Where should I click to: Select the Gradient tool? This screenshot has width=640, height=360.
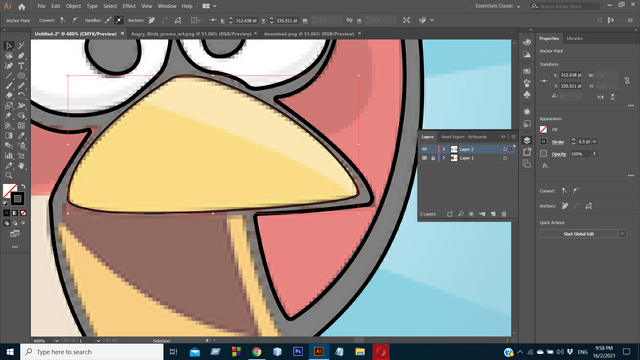pyautogui.click(x=9, y=136)
